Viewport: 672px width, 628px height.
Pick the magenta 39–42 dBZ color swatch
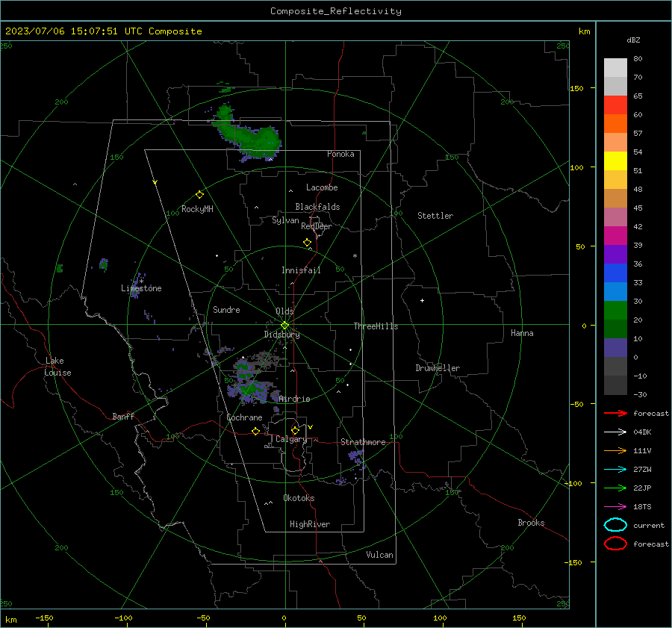coord(615,236)
